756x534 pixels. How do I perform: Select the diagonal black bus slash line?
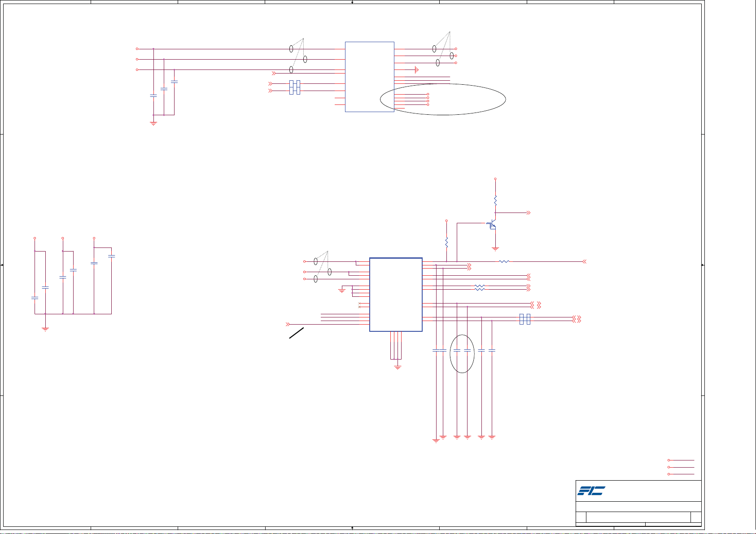pos(297,333)
